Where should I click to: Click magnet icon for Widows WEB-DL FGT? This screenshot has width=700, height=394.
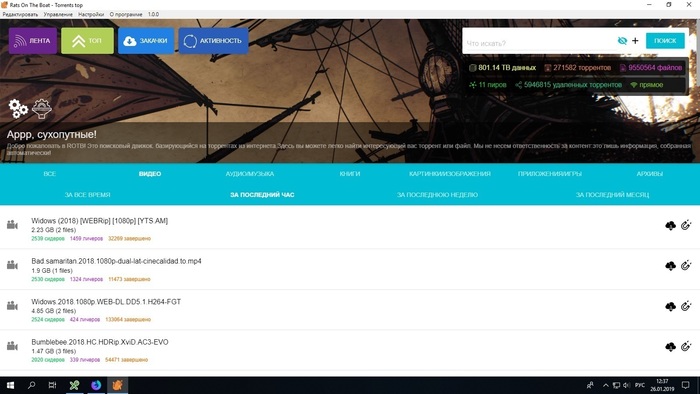click(x=686, y=306)
